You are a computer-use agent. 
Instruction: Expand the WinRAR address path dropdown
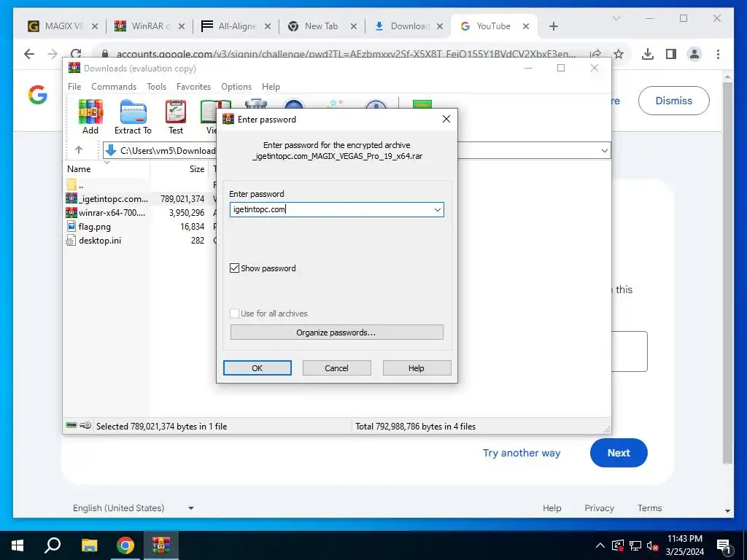[604, 150]
